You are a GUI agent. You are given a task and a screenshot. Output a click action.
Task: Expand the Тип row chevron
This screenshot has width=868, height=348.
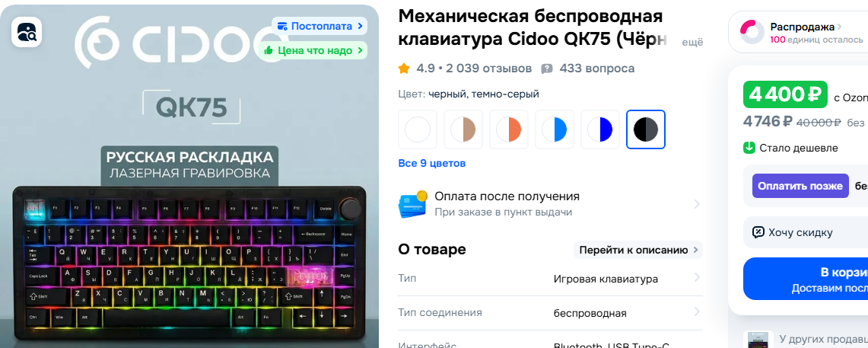[x=696, y=278]
